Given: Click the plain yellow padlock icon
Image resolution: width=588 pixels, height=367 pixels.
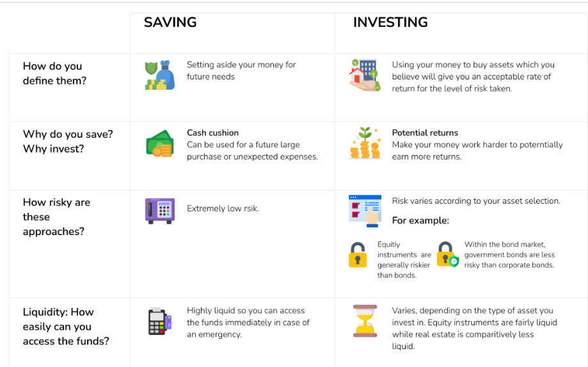Looking at the screenshot, I should point(358,255).
